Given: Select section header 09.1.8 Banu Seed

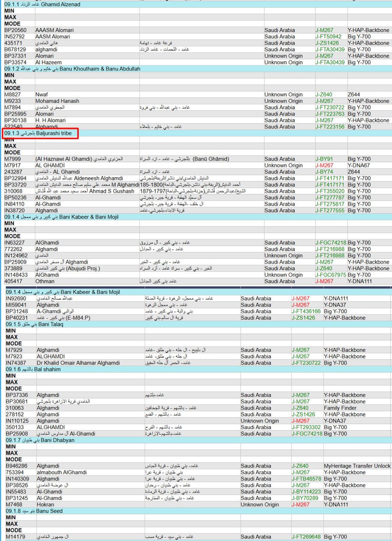Looking at the screenshot, I should [34, 511].
